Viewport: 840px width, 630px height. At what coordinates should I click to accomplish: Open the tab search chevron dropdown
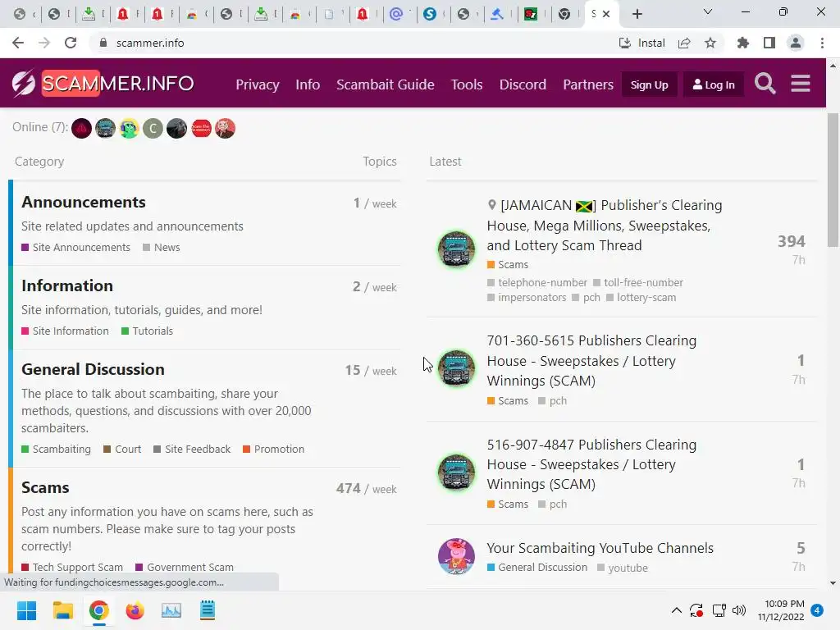point(708,11)
